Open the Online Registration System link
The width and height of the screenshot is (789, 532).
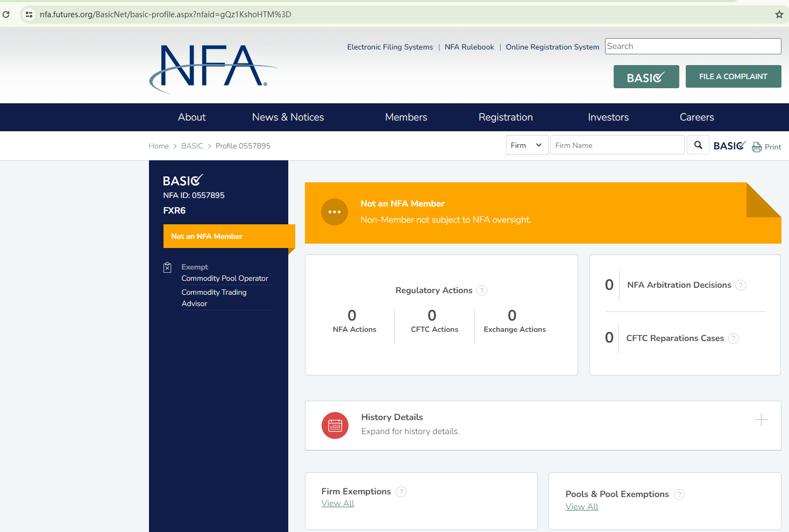552,47
